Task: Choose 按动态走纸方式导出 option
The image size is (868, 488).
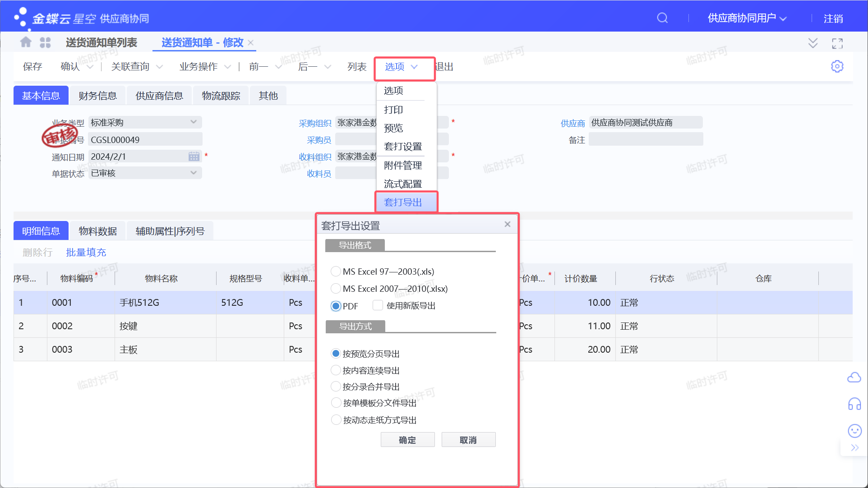Action: coord(336,420)
